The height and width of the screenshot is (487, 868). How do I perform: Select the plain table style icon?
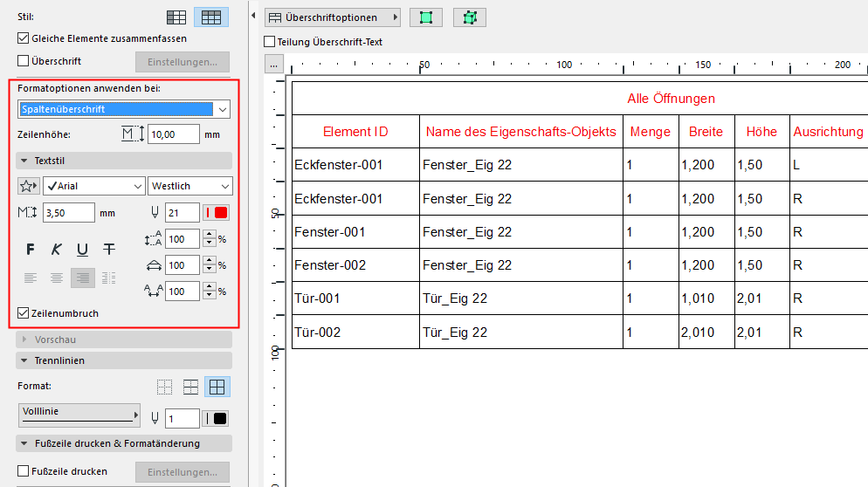click(176, 17)
